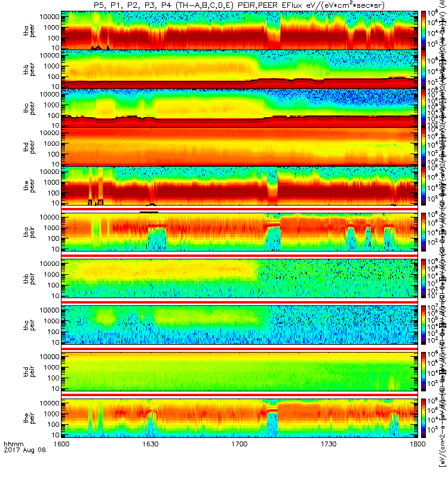Select the color bar beside thc peir panel
448x478 pixels.
coord(424,325)
